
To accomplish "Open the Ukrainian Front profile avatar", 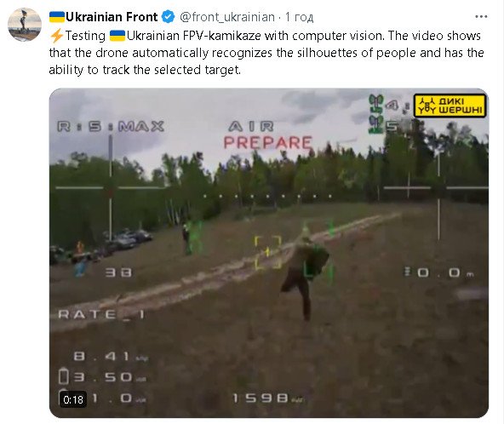I will 25,25.
